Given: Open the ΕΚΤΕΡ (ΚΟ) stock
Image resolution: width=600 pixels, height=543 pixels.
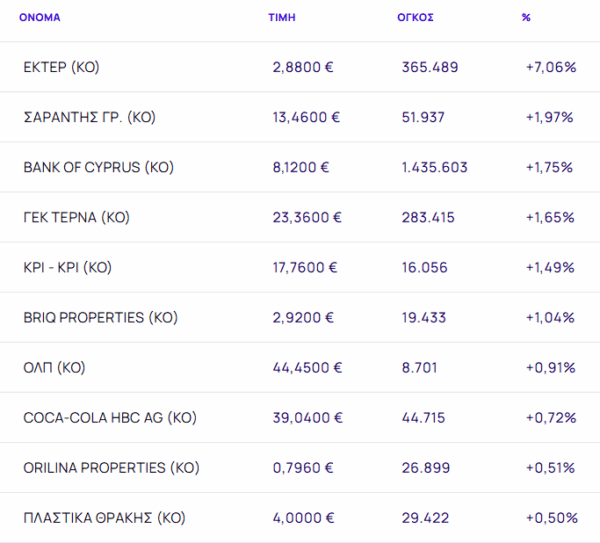Looking at the screenshot, I should [x=61, y=67].
